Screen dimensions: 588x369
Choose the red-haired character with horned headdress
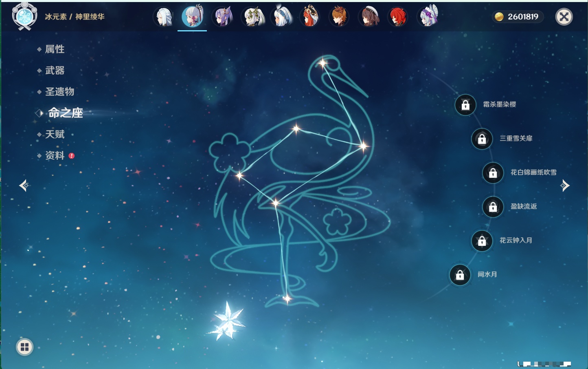coord(310,17)
